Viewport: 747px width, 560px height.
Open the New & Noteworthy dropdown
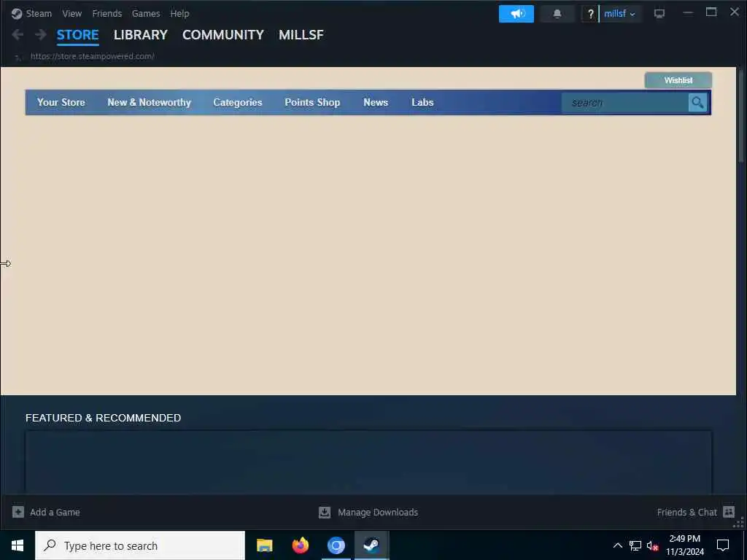[149, 102]
